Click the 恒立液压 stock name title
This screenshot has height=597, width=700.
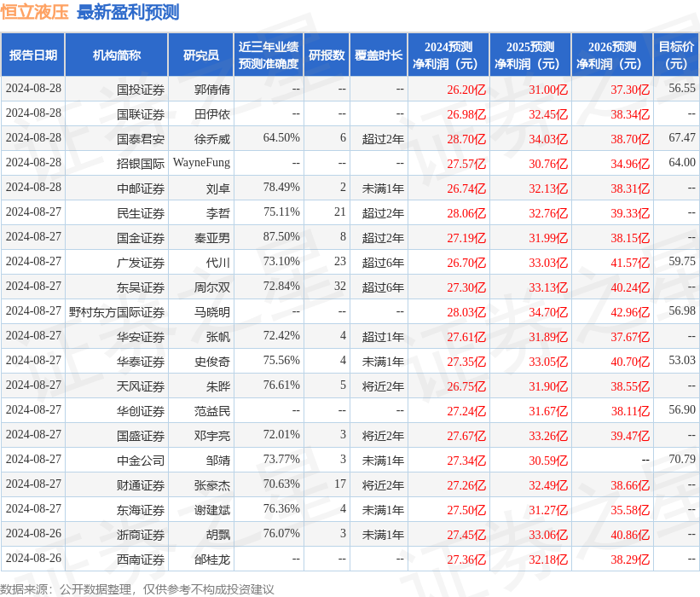click(x=36, y=12)
